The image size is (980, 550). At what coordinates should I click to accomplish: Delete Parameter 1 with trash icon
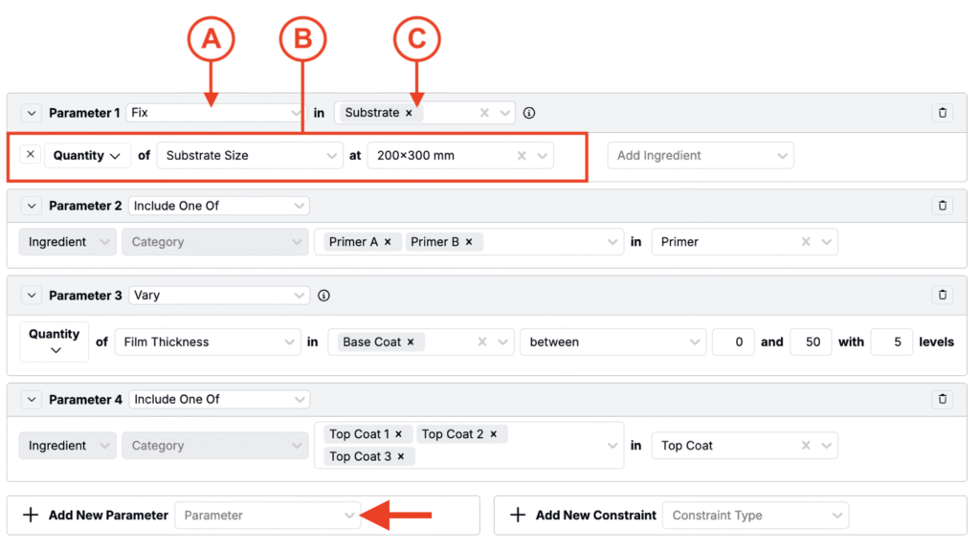tap(942, 113)
